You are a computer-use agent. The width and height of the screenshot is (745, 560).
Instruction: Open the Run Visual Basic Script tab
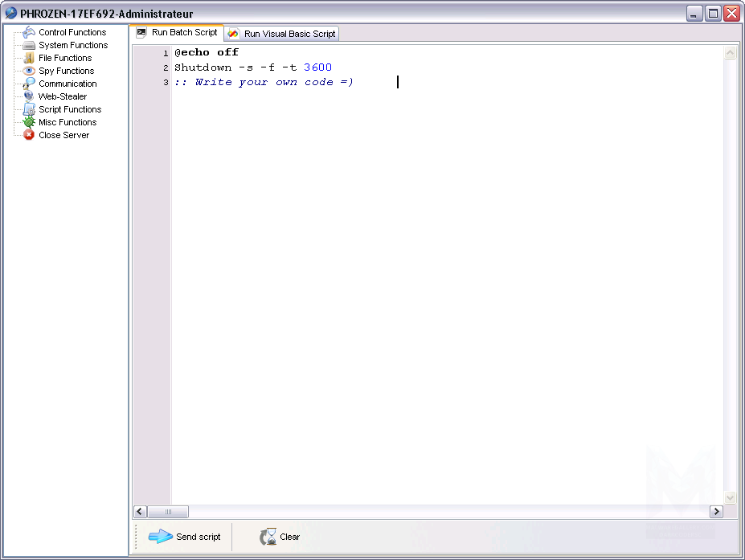coord(282,34)
